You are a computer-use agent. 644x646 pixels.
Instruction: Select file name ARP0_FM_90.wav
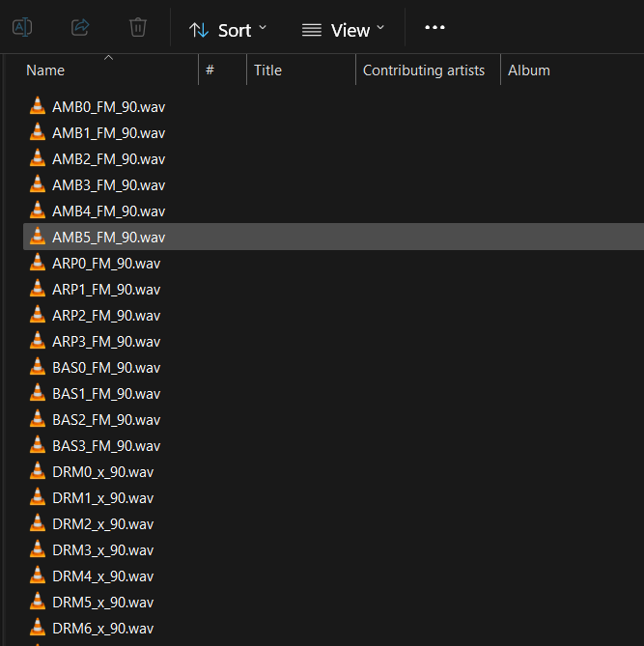pos(106,264)
